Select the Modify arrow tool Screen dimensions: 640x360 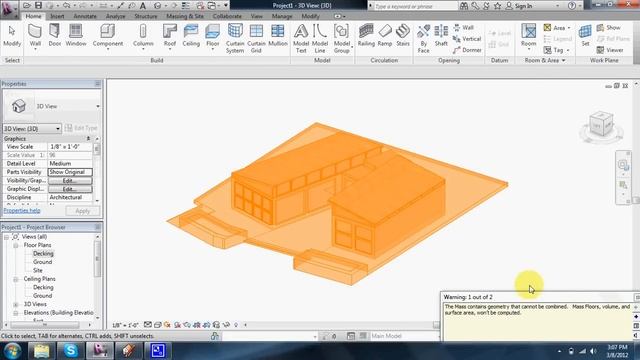pyautogui.click(x=12, y=36)
